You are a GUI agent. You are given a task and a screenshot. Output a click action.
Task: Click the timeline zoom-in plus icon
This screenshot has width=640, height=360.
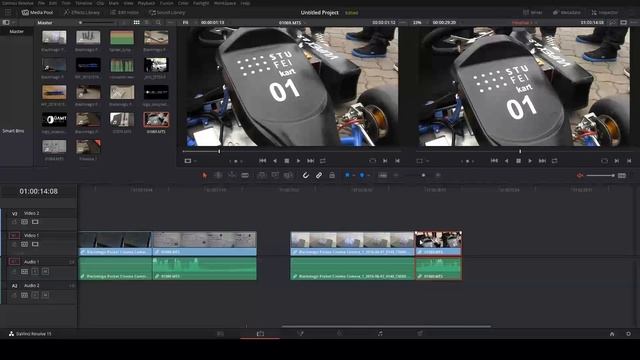438,176
